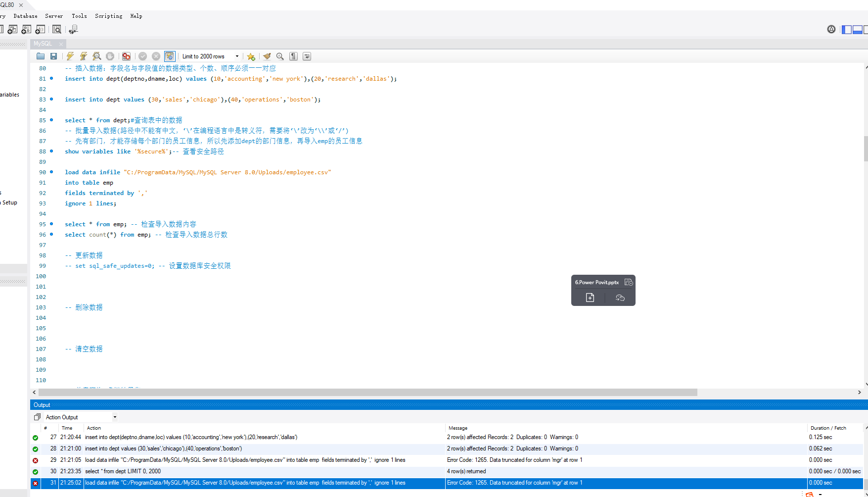Open the preferences gear icon
This screenshot has width=868, height=497.
(831, 30)
